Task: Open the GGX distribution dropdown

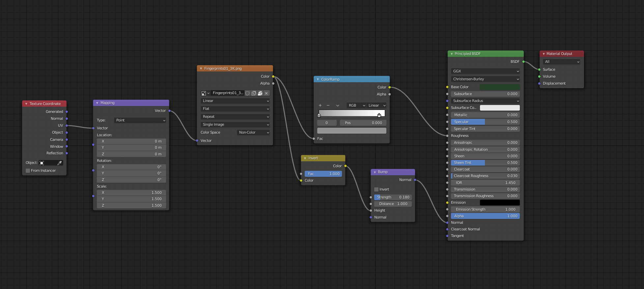Action: [485, 71]
